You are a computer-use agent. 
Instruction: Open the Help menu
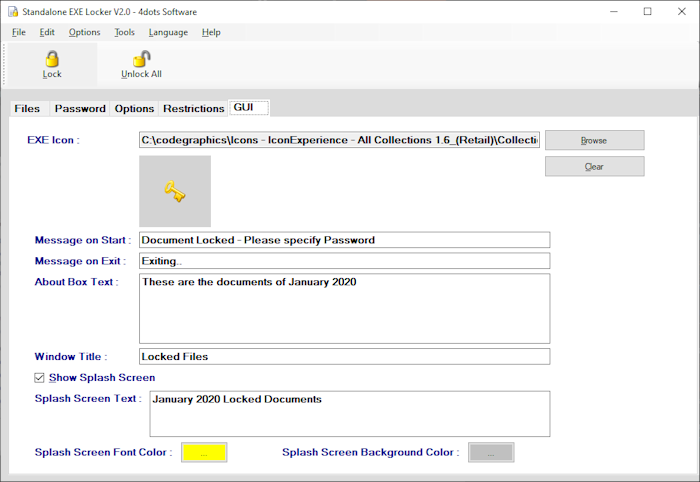211,32
